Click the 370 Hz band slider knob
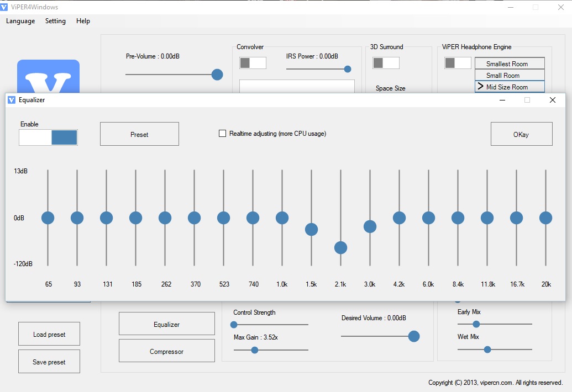This screenshot has width=572, height=392. click(x=195, y=218)
